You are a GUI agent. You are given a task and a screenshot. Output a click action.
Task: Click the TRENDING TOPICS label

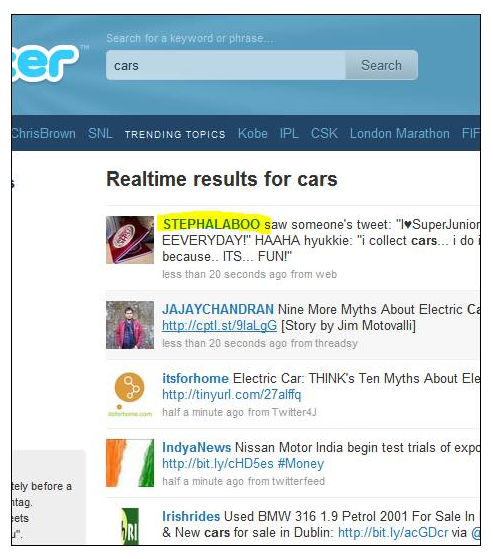coord(175,134)
